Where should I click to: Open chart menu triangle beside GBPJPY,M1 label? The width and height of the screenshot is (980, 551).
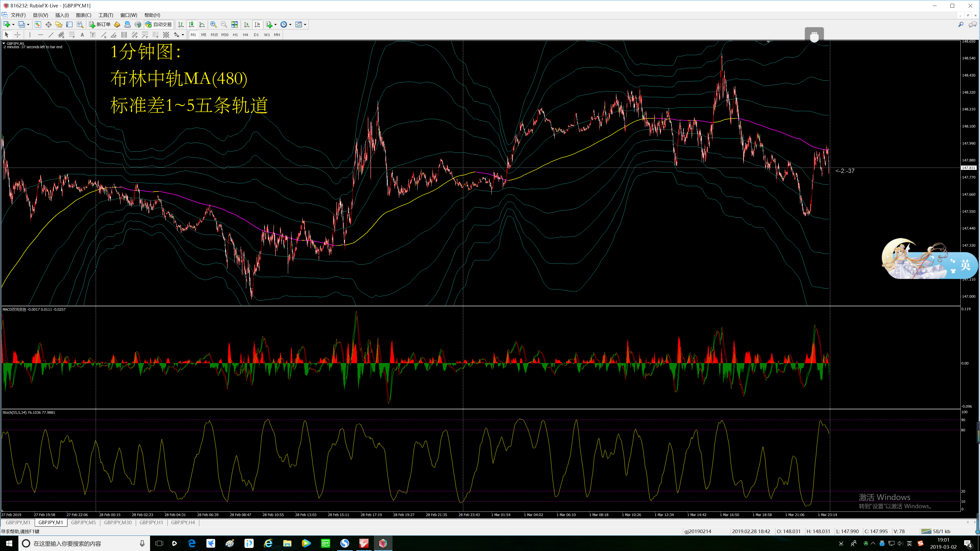click(x=4, y=43)
